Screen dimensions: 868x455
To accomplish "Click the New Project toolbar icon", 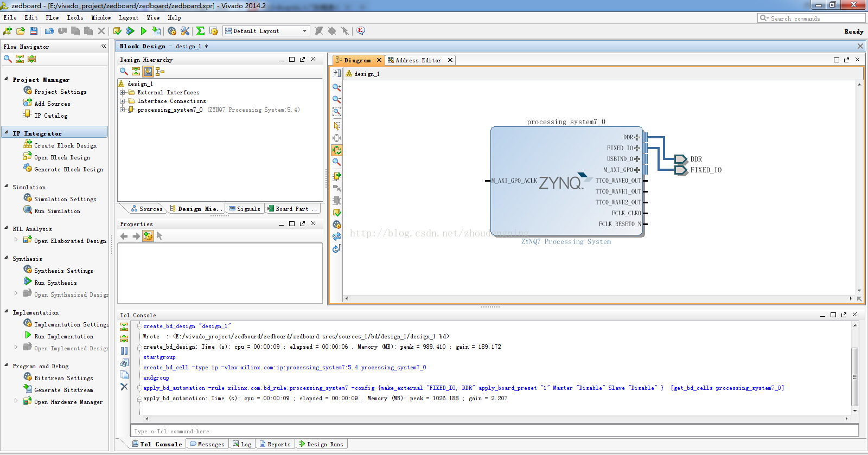I will coord(8,31).
